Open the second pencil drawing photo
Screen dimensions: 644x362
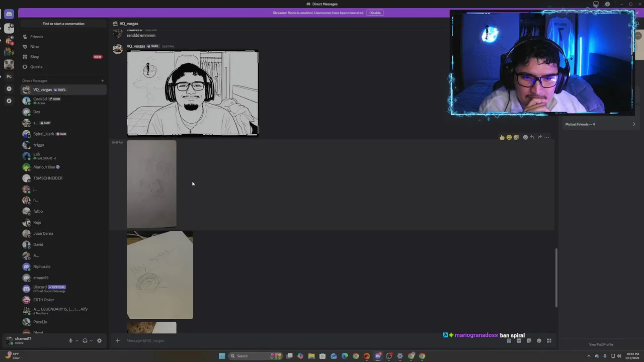tap(160, 275)
